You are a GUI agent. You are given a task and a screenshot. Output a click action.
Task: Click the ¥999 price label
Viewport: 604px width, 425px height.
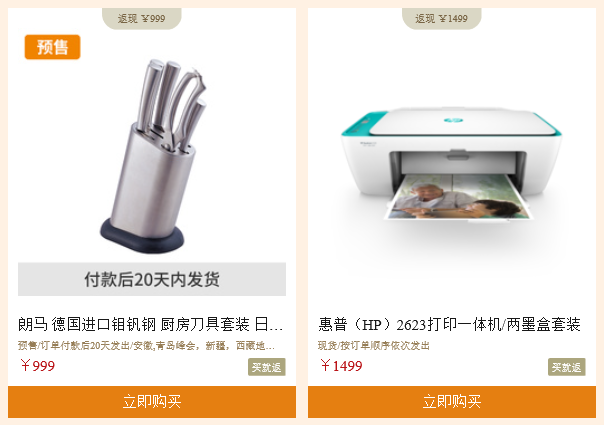(37, 366)
